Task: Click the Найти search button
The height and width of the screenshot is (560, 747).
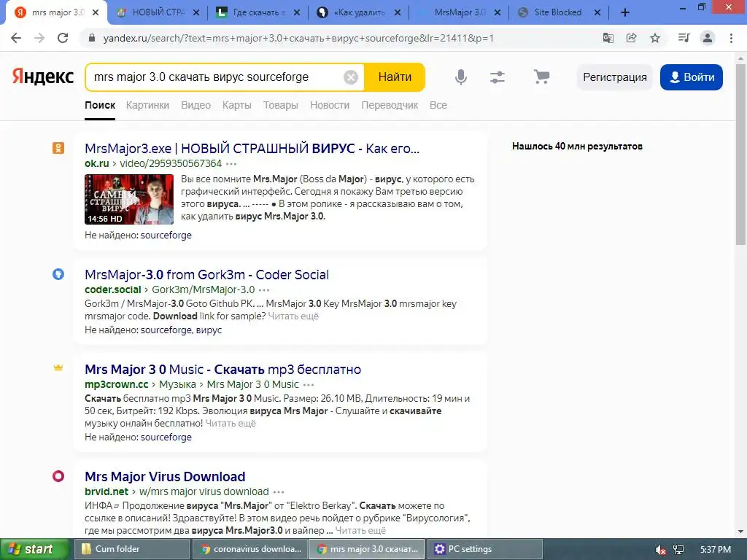Action: pyautogui.click(x=395, y=77)
